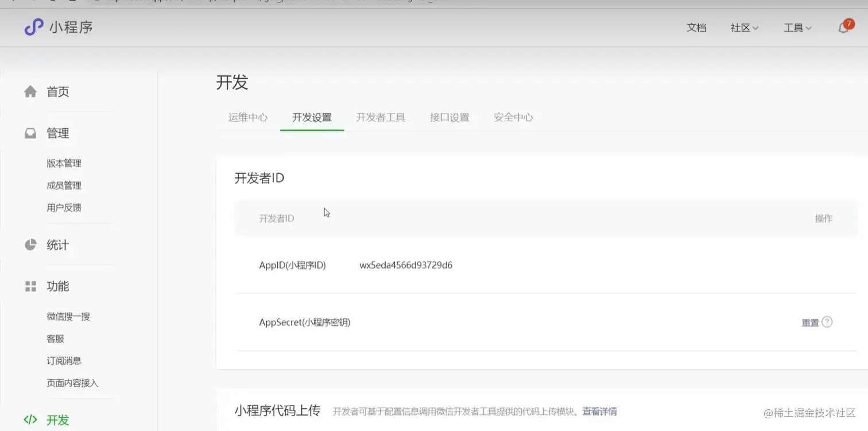Screen dimensions: 868x431
Task: Click the AppSecret(小程序密钥) label
Action: coord(305,322)
